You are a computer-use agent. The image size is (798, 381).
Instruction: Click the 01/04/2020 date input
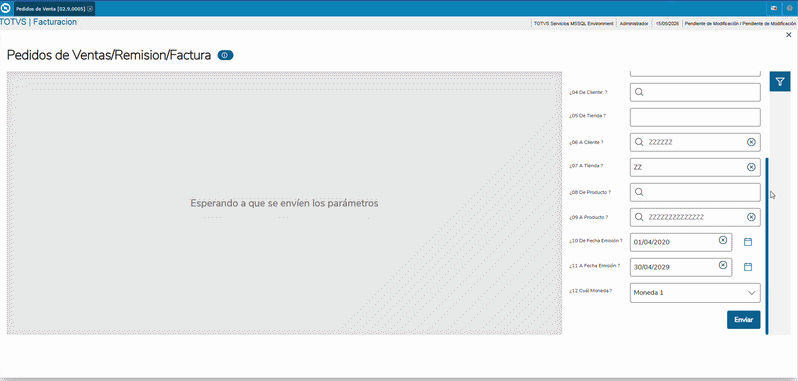[681, 242]
